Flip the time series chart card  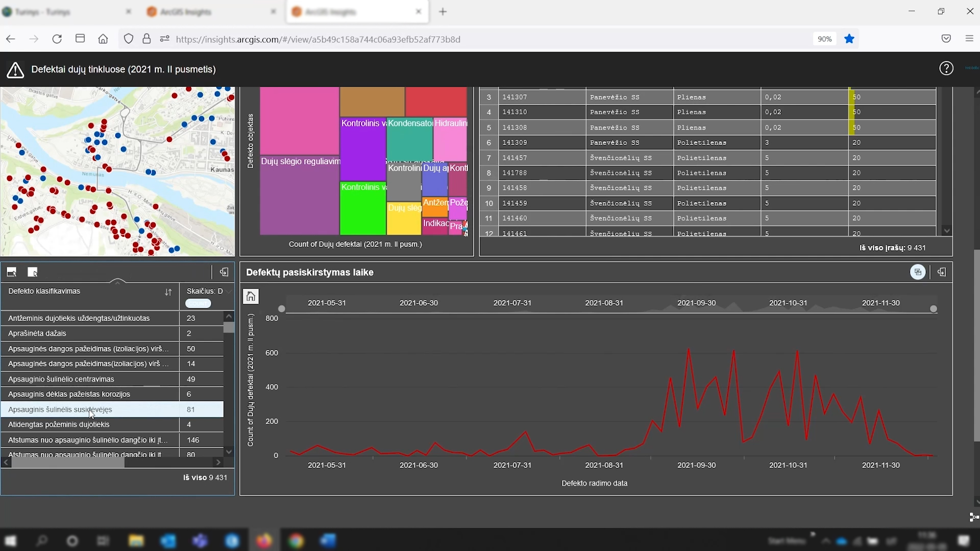[x=942, y=272]
